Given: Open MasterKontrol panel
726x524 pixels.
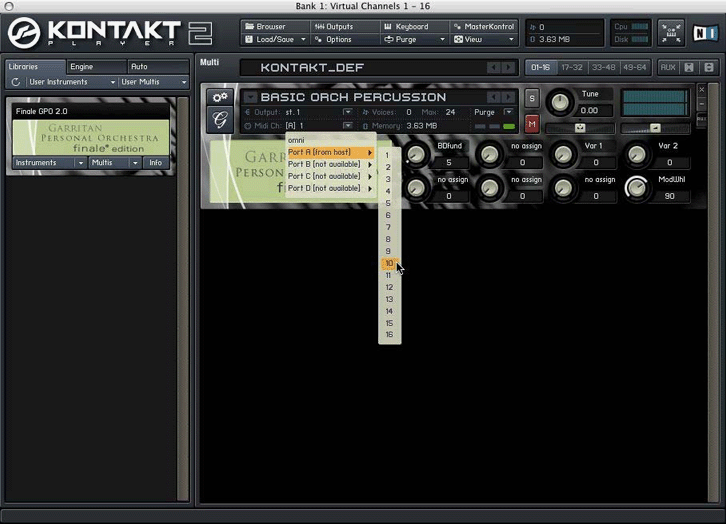Looking at the screenshot, I should 484,26.
